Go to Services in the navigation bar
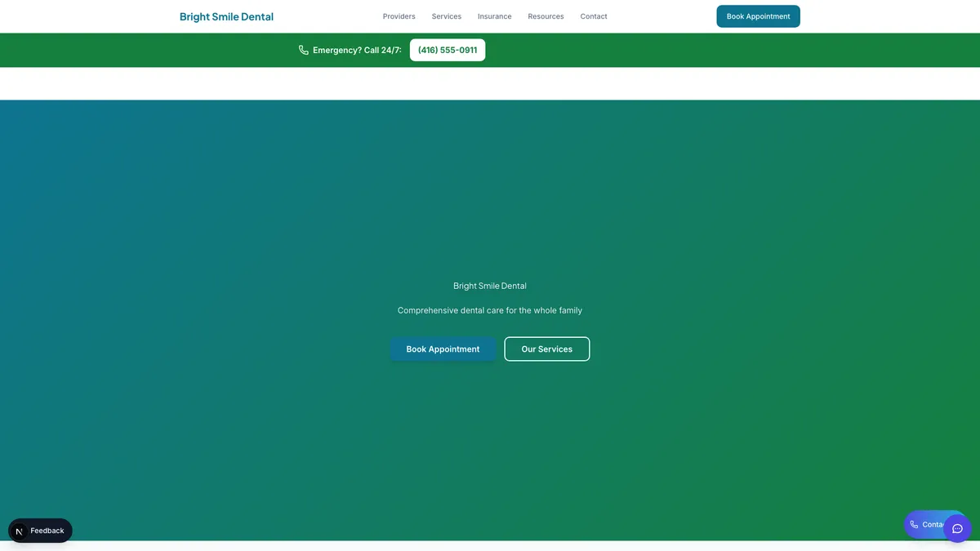The width and height of the screenshot is (980, 551). click(x=446, y=16)
